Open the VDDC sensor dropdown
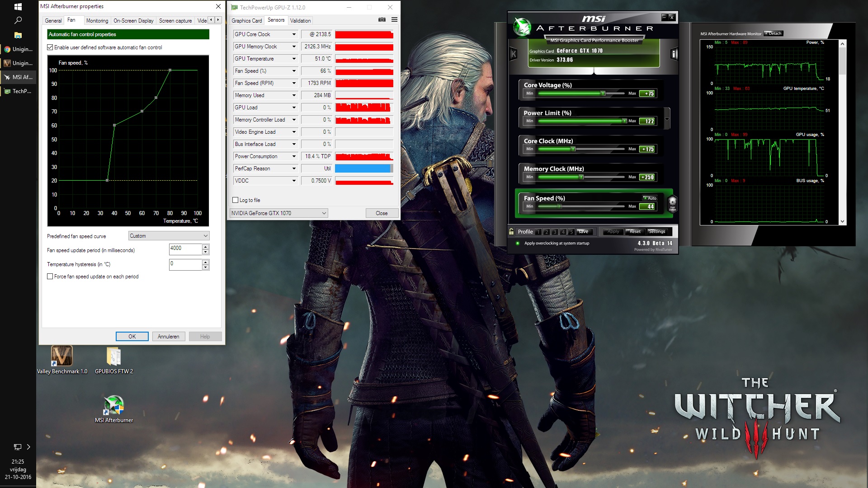The width and height of the screenshot is (868, 488). [294, 181]
